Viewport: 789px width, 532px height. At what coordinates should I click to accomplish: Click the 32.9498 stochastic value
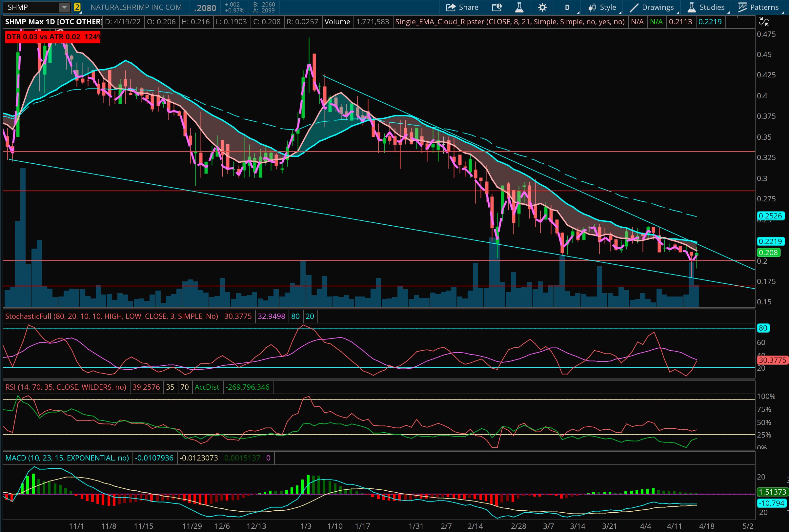(x=272, y=316)
